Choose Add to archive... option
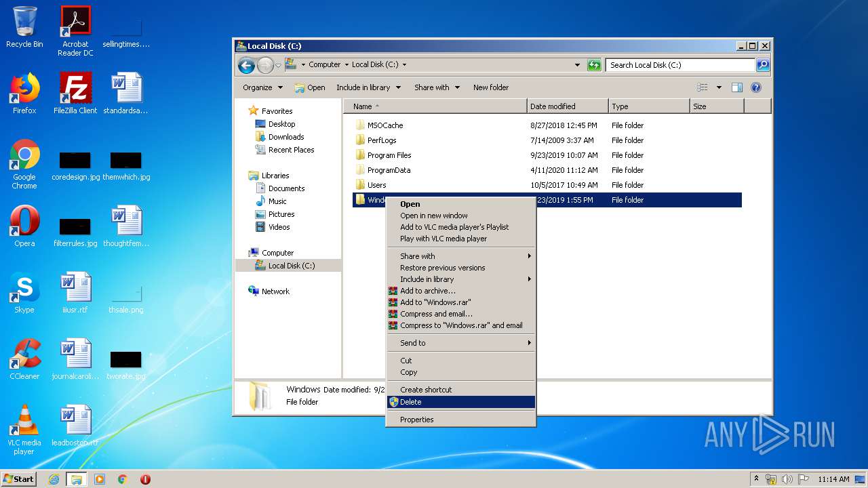Screen dimensions: 868x488 461,291
